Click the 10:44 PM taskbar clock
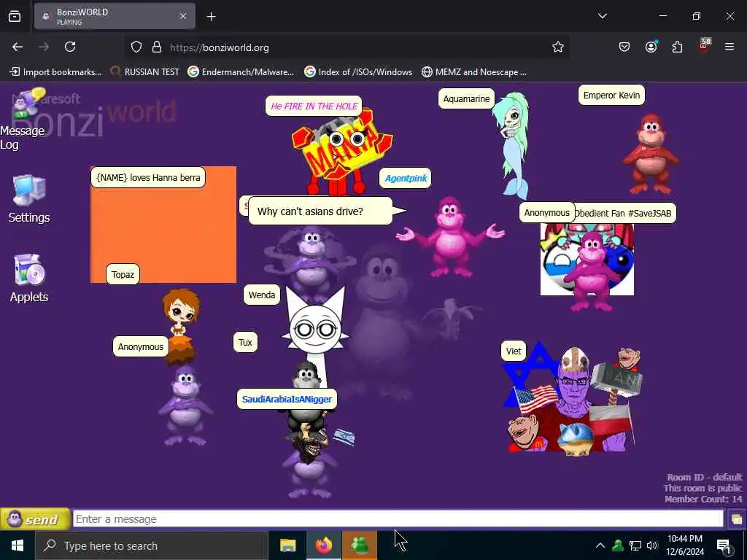This screenshot has height=560, width=747. [685, 545]
